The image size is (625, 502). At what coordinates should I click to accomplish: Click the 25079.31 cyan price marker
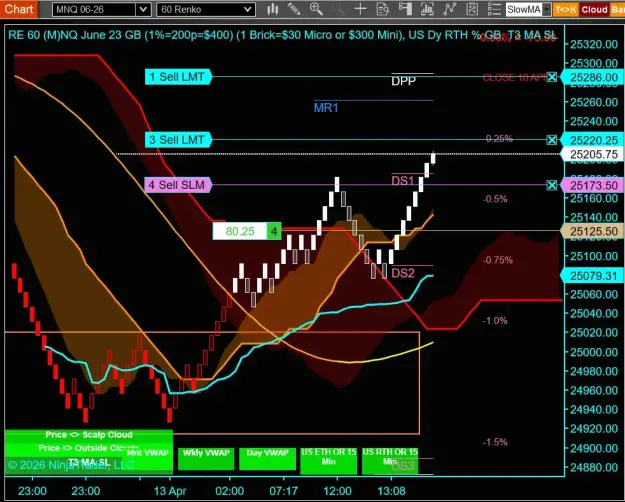point(592,276)
